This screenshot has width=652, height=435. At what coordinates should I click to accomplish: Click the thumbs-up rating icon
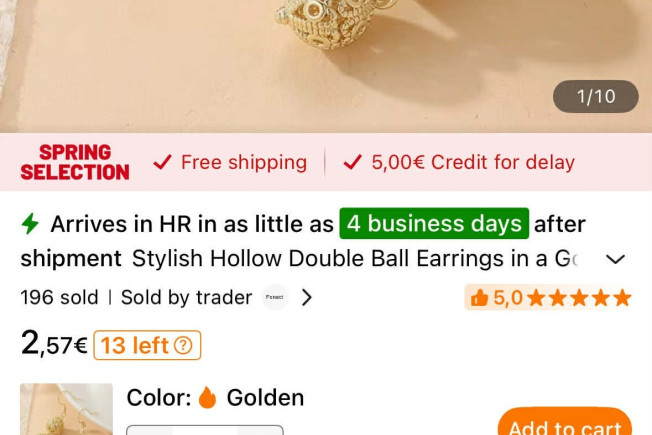coord(479,298)
